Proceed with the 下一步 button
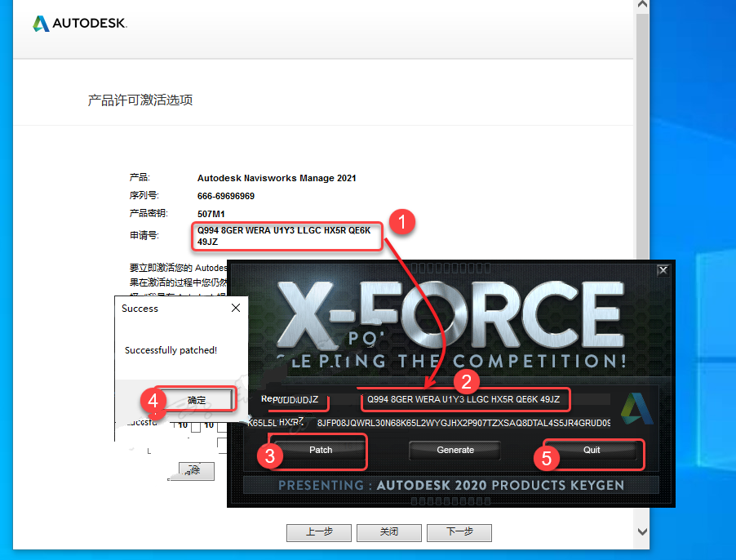Screen dimensions: 736x560 pyautogui.click(x=459, y=532)
